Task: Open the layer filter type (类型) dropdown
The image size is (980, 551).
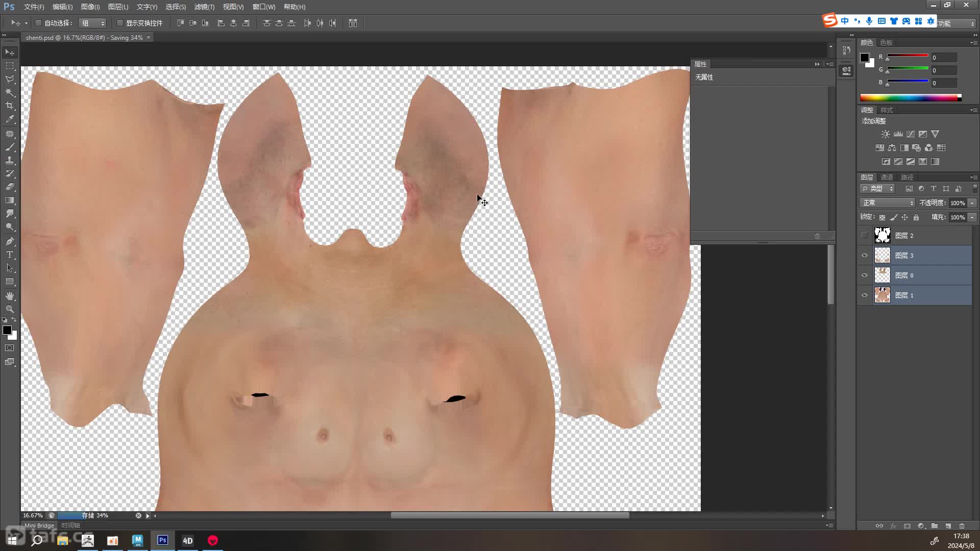Action: (x=877, y=189)
